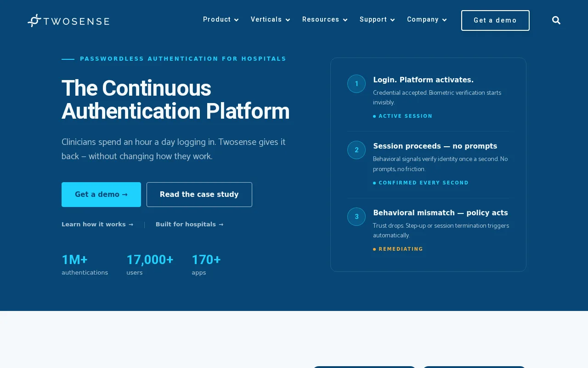This screenshot has height=368, width=588.
Task: Click The Continuous Authentication Platform heading
Action: (x=175, y=100)
